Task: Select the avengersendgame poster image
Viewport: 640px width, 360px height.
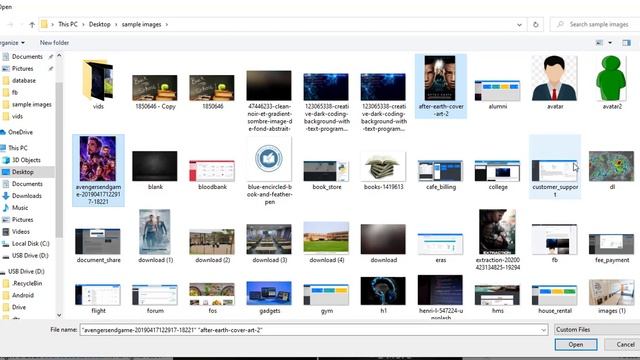Action: click(98, 170)
